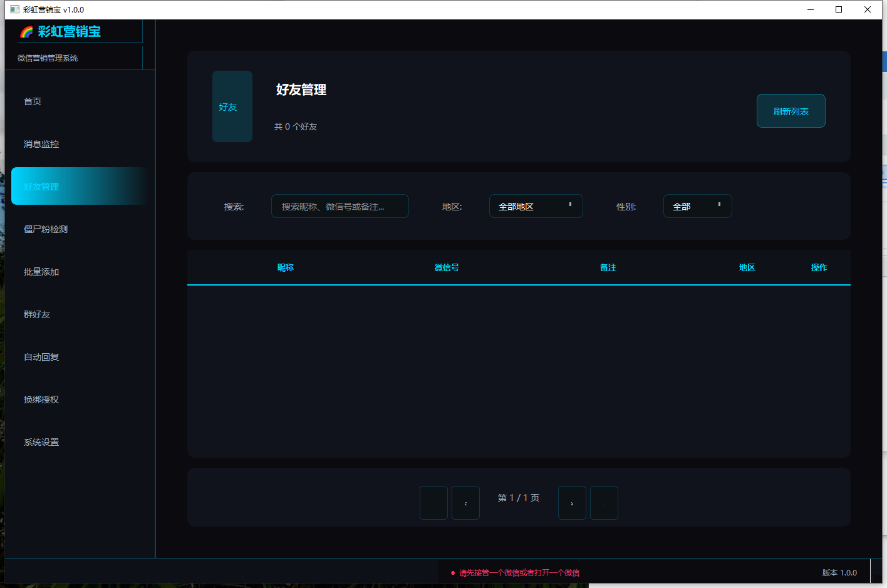Click the 操作 column header

click(819, 267)
